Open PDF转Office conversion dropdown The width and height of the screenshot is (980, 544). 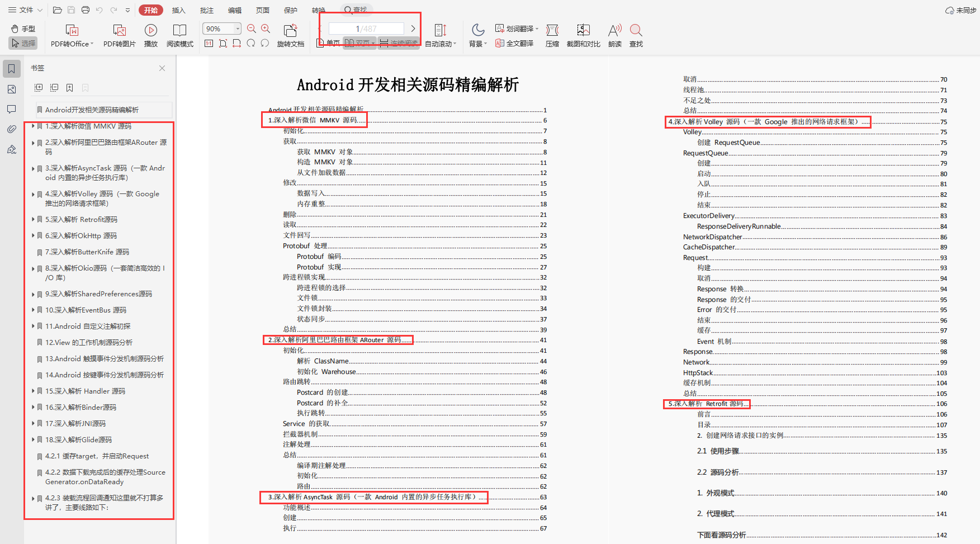pyautogui.click(x=72, y=36)
